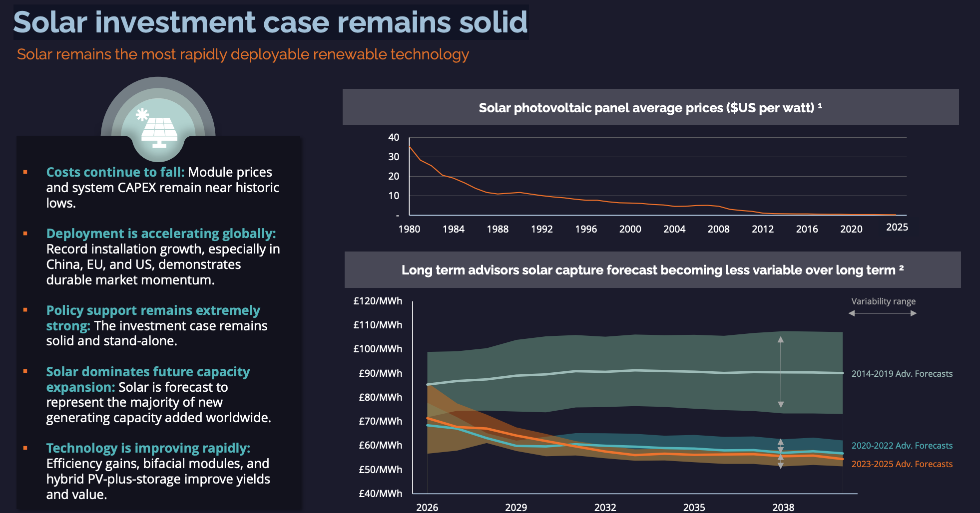This screenshot has width=980, height=513.
Task: Click the 2025 label on the price chart axis
Action: pos(897,228)
